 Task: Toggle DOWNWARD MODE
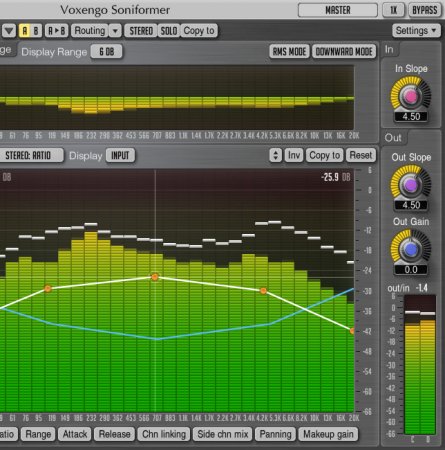click(344, 51)
